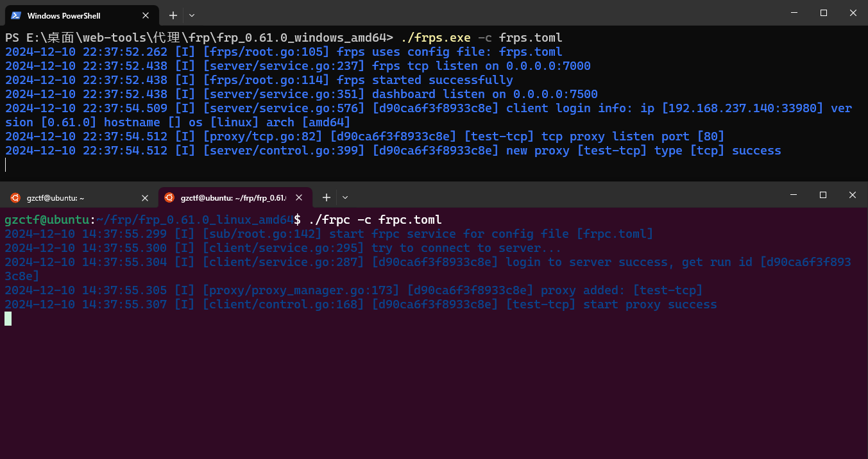868x459 pixels.
Task: Click the Ubuntu icon on the active frp tab
Action: click(169, 197)
